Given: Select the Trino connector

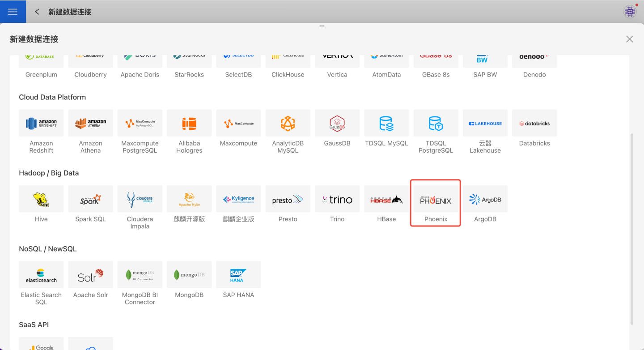Looking at the screenshot, I should (337, 200).
